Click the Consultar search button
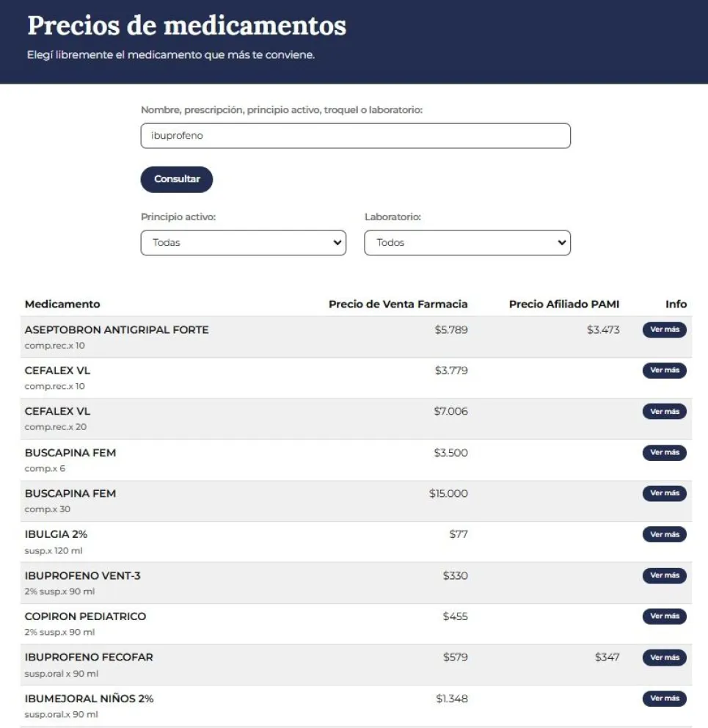Viewport: 708px width, 728px height. tap(177, 180)
